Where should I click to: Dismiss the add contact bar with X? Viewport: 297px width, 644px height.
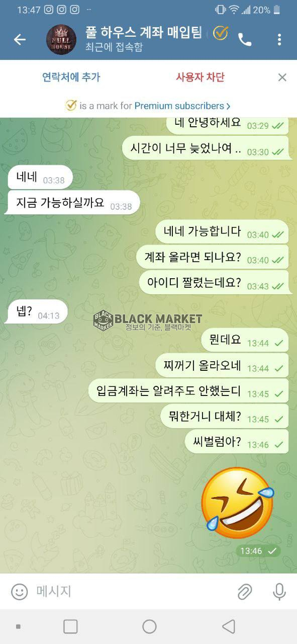pyautogui.click(x=282, y=77)
